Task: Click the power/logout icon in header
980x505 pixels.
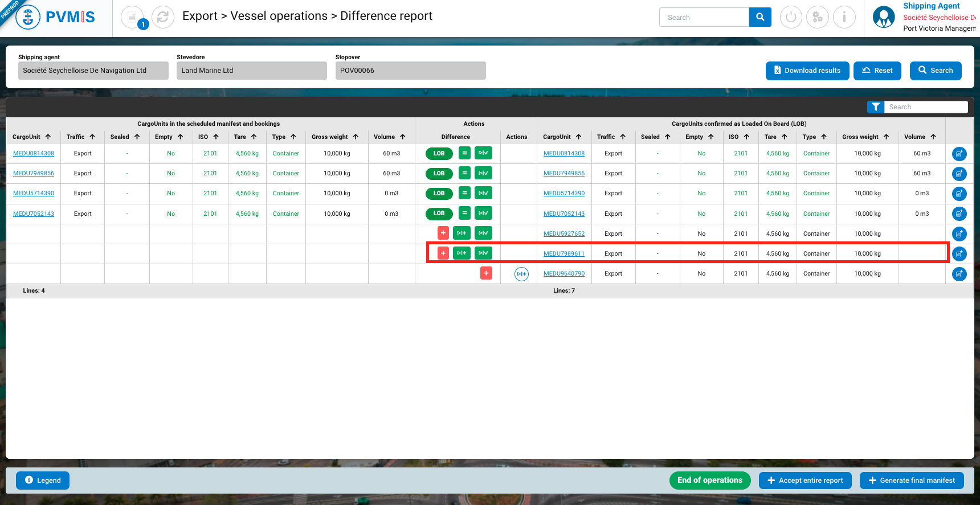Action: pyautogui.click(x=791, y=17)
